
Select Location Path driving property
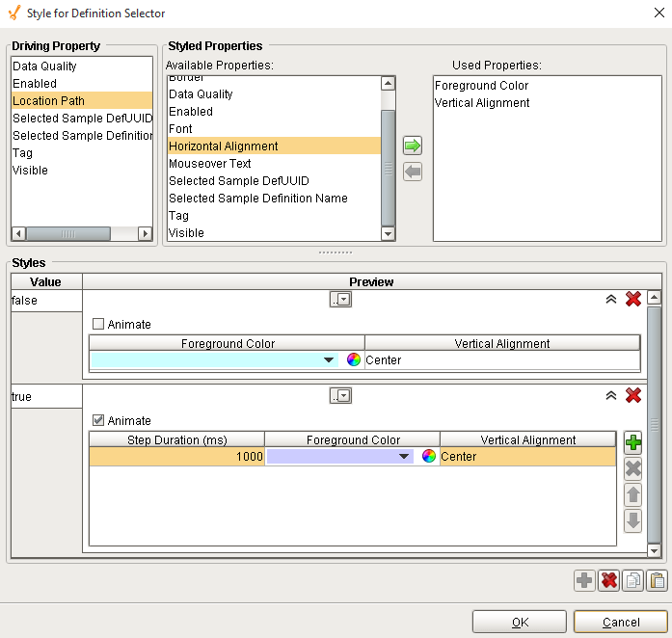pyautogui.click(x=81, y=100)
